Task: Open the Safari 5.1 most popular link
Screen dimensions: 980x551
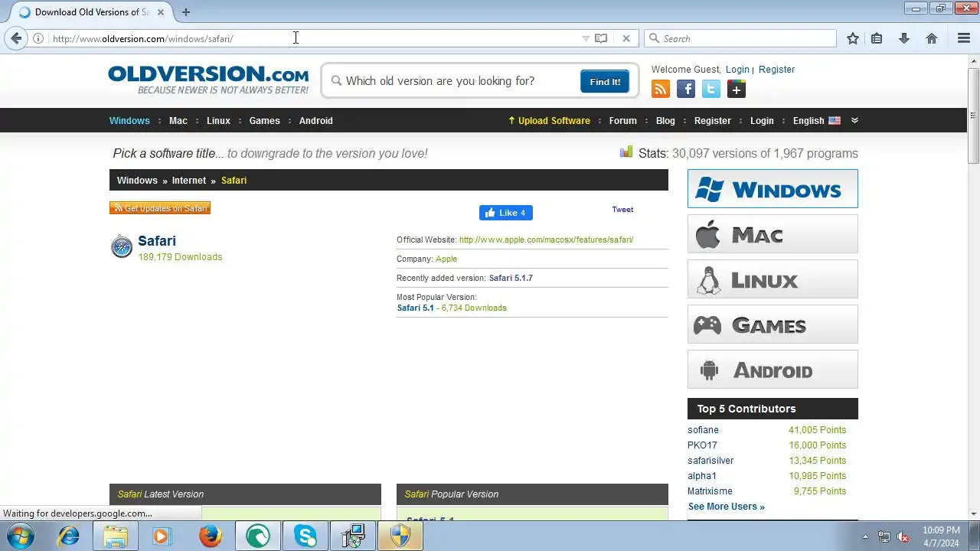Action: 415,308
